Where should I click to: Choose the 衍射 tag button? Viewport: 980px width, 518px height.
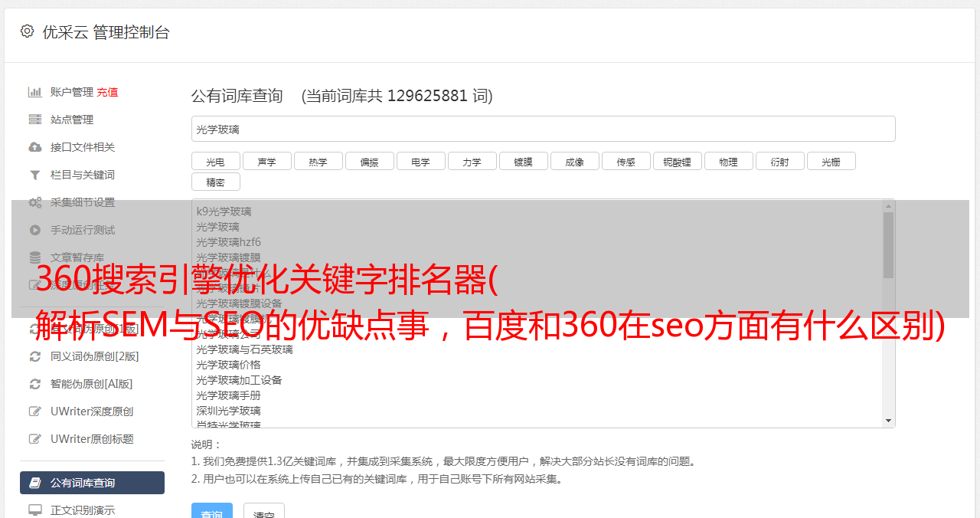click(x=780, y=161)
